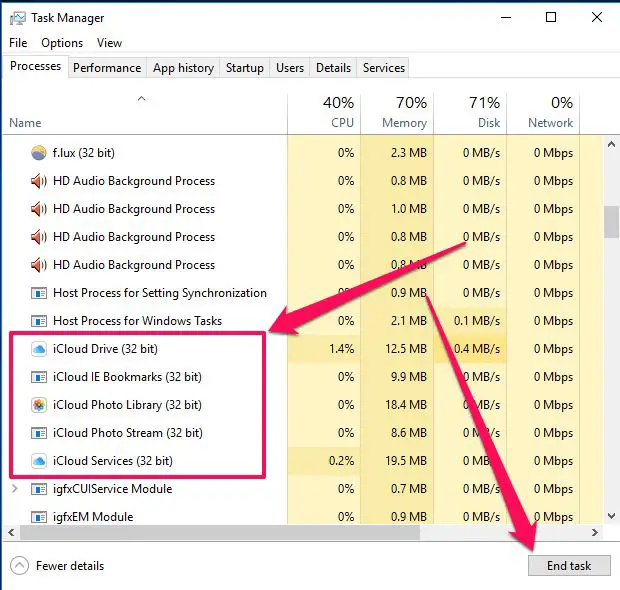Select the f.lux (32 bit) process

pyautogui.click(x=84, y=153)
